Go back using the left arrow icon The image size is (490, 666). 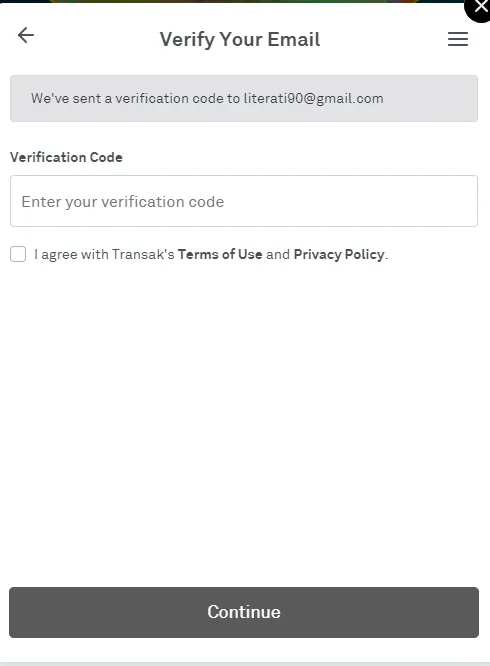[x=25, y=35]
